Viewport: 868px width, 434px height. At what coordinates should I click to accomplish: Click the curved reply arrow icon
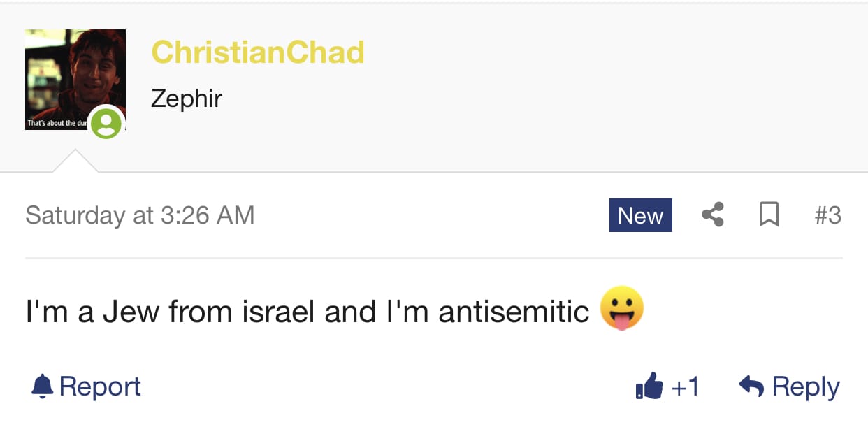(751, 386)
